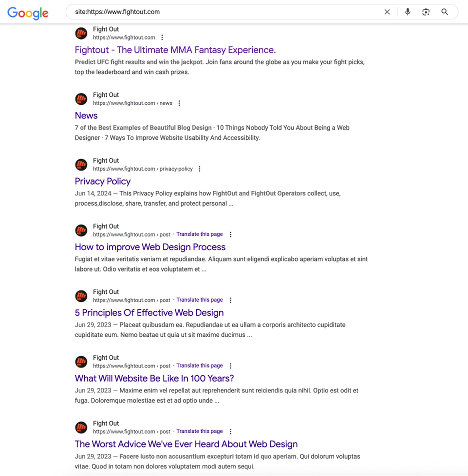Open 'The Worst Advice We've Ever Heard' link
The image size is (468, 476).
(x=186, y=444)
